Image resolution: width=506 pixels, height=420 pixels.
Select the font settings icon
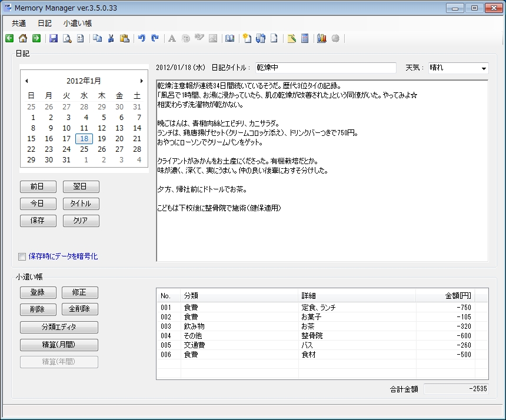tap(171, 38)
